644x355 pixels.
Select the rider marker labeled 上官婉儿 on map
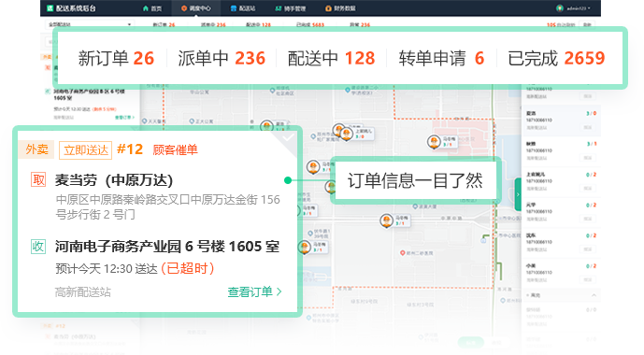(x=347, y=134)
